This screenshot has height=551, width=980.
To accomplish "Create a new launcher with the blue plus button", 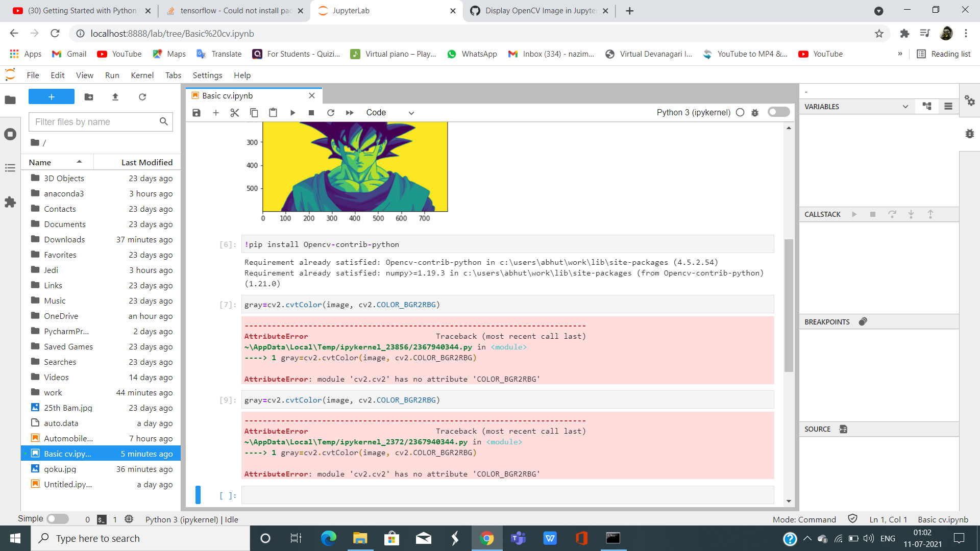I will pos(51,96).
